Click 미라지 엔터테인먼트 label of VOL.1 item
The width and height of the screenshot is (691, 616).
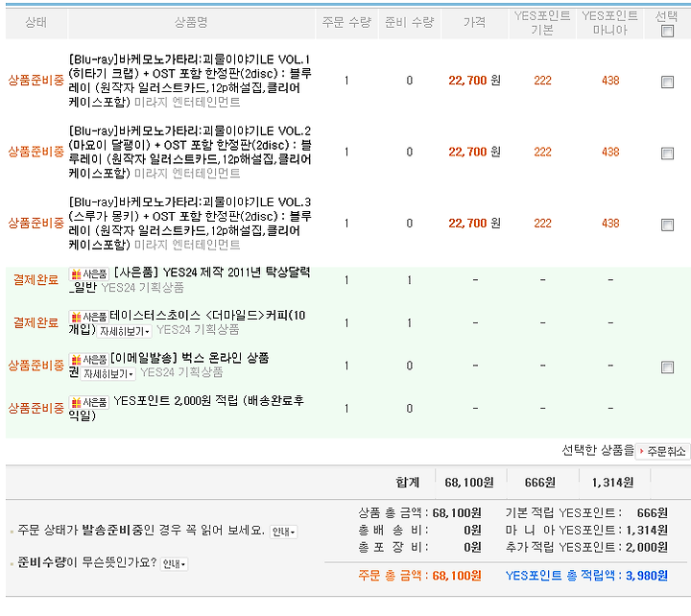point(187,103)
